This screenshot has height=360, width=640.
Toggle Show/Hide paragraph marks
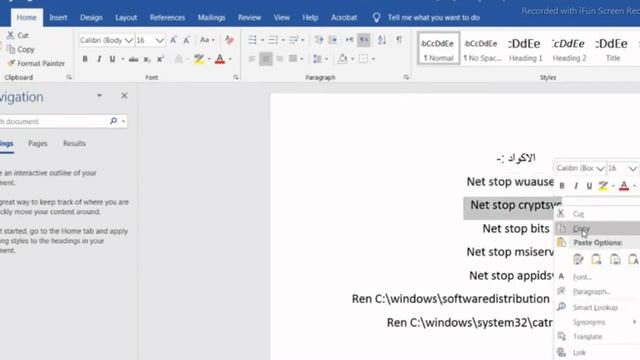point(399,40)
